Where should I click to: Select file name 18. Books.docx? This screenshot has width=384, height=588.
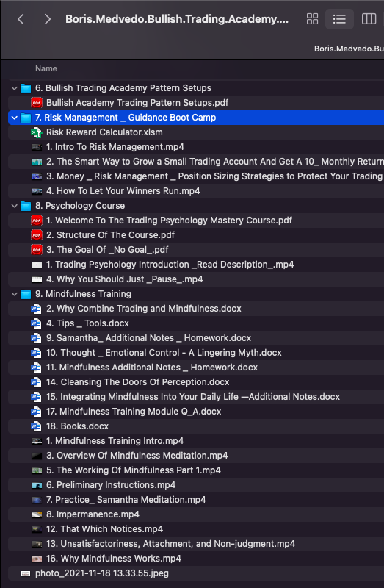(x=77, y=426)
